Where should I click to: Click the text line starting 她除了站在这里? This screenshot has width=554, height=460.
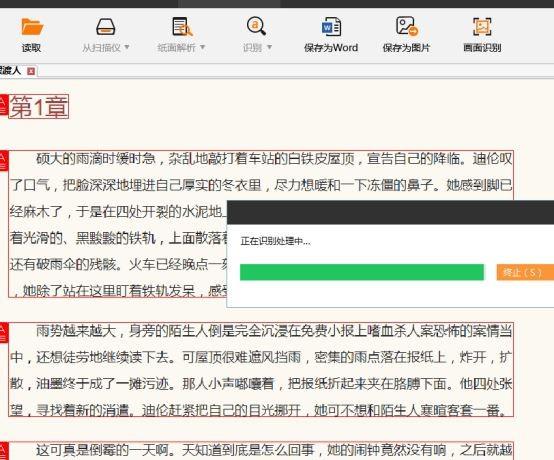(x=120, y=290)
